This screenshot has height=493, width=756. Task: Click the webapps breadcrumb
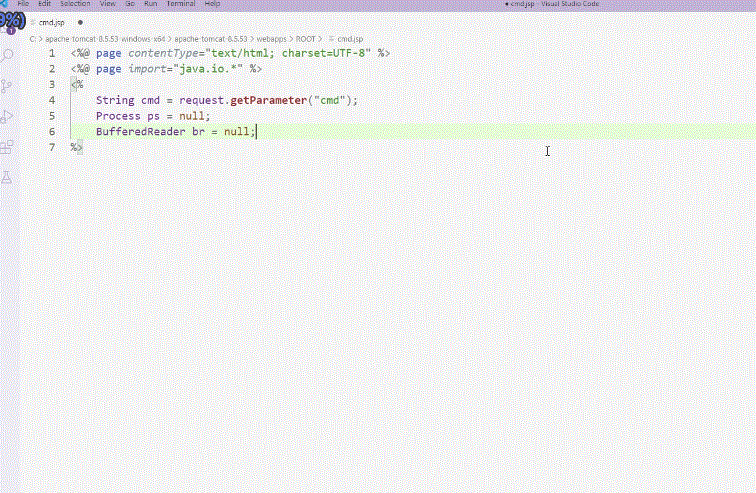click(271, 39)
